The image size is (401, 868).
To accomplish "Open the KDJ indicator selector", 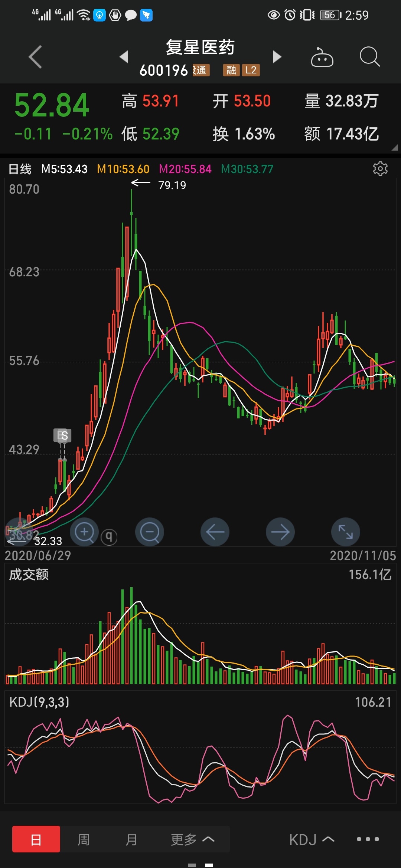I will (x=312, y=839).
